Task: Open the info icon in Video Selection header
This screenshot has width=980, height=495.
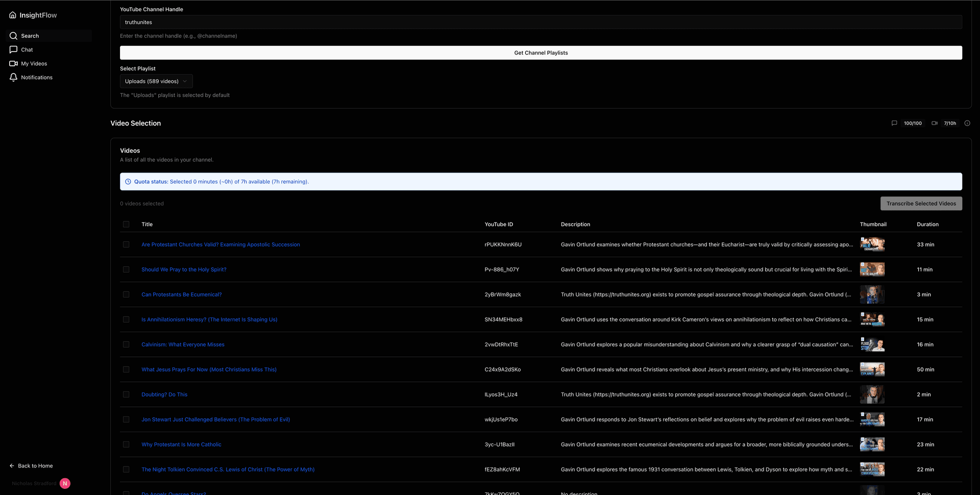Action: (x=967, y=123)
